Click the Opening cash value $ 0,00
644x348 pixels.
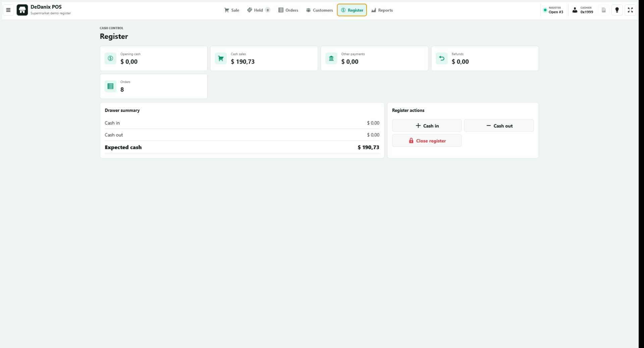click(x=129, y=62)
